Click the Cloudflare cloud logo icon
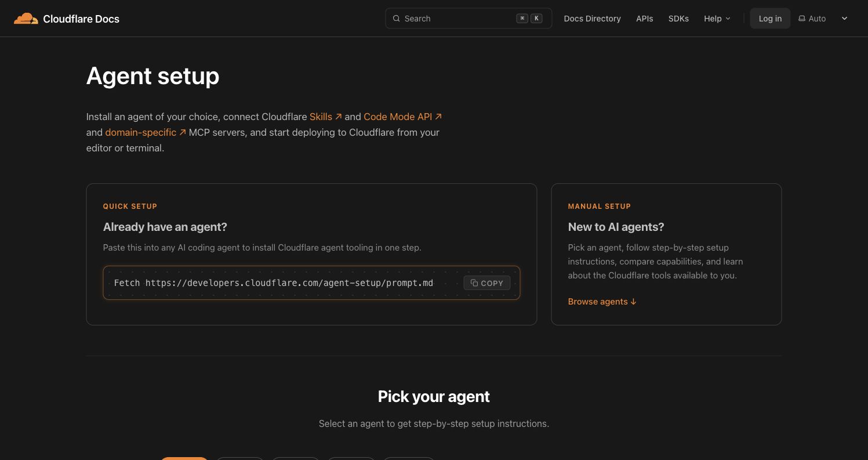This screenshot has height=460, width=868. [x=26, y=19]
